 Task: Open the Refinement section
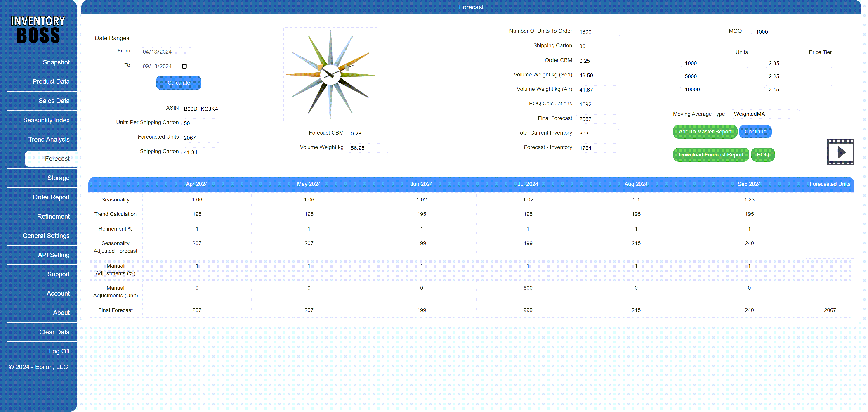pyautogui.click(x=53, y=217)
